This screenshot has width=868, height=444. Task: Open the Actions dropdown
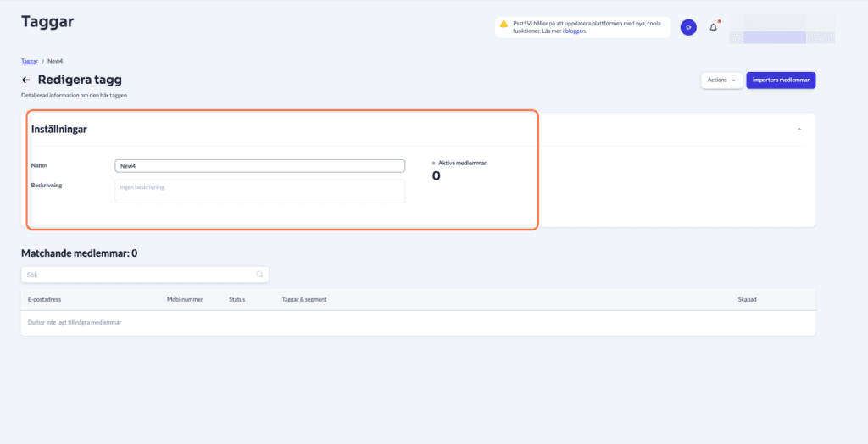pyautogui.click(x=721, y=80)
